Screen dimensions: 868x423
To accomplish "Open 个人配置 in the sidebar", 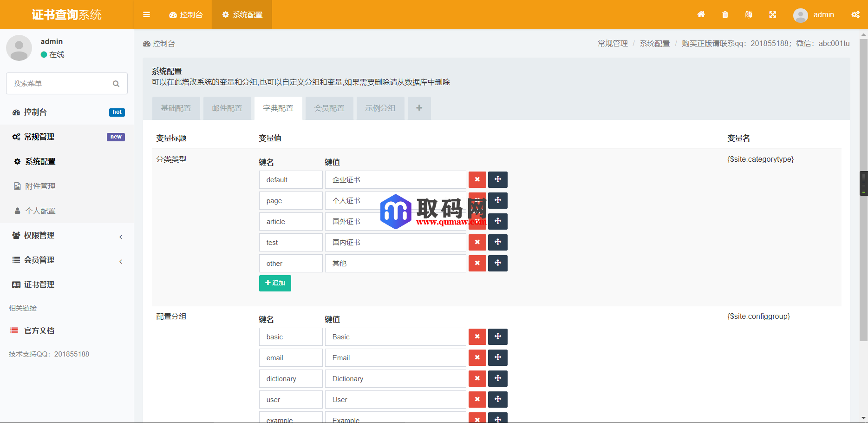I will coord(40,211).
